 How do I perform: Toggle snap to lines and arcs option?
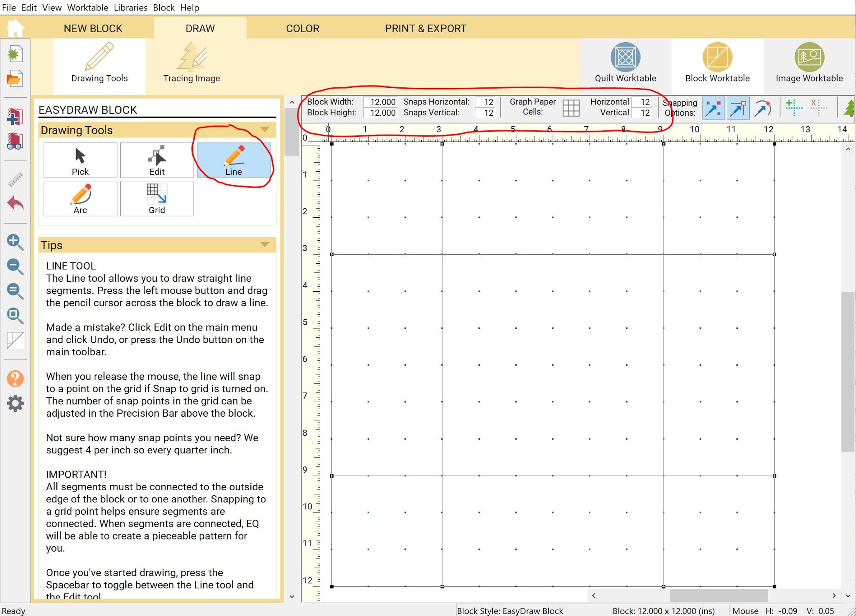763,108
